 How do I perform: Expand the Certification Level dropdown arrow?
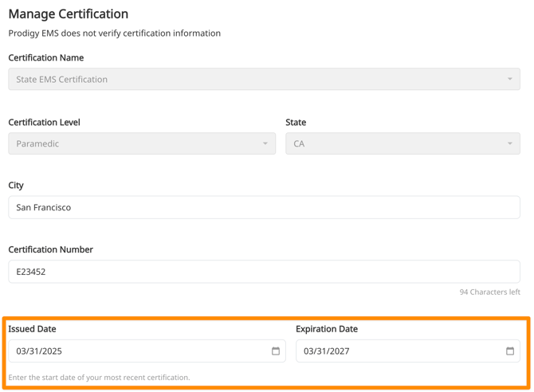(x=265, y=143)
